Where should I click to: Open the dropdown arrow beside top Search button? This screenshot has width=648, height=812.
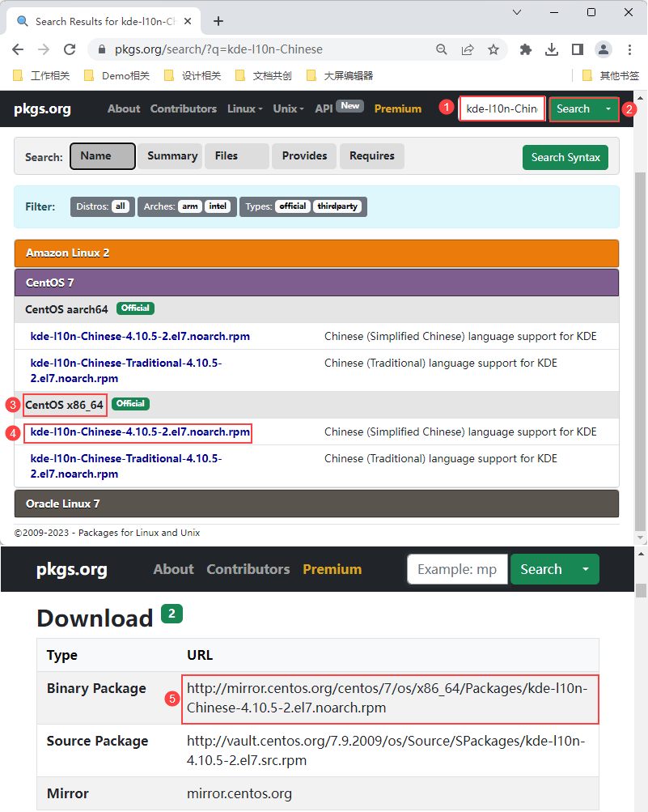[608, 108]
